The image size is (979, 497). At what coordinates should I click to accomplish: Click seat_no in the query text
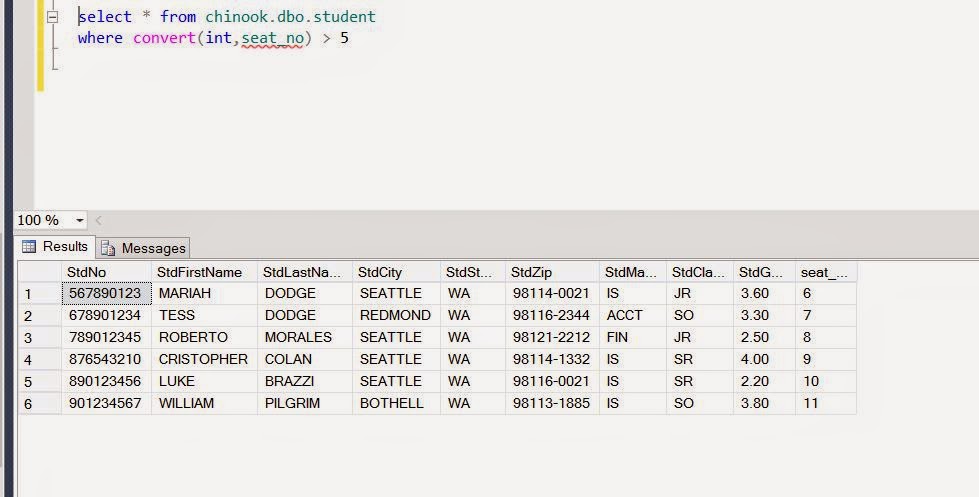pyautogui.click(x=273, y=38)
